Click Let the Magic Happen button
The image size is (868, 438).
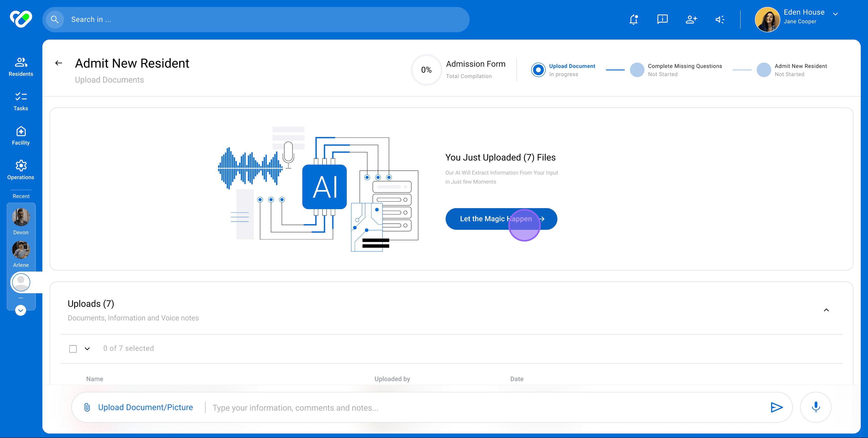(x=501, y=219)
